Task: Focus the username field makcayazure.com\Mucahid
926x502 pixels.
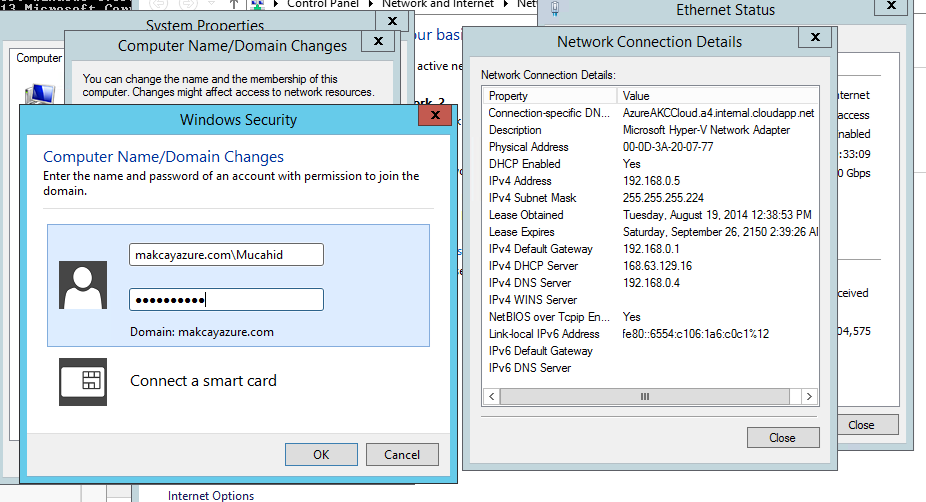Action: click(x=226, y=255)
